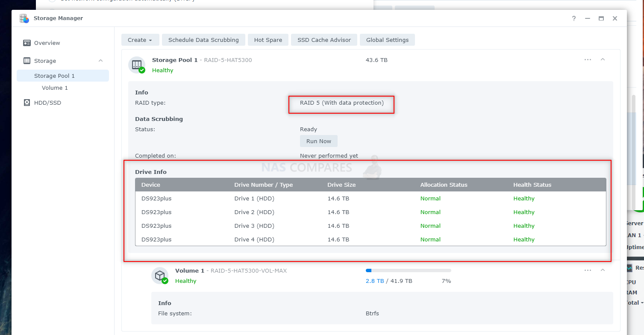Image resolution: width=644 pixels, height=335 pixels.
Task: Select Storage Pool 1 in the sidebar
Action: 63,76
